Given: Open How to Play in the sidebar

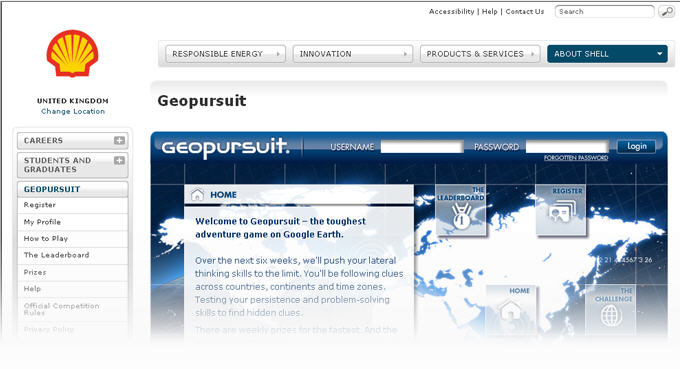Looking at the screenshot, I should [72, 238].
